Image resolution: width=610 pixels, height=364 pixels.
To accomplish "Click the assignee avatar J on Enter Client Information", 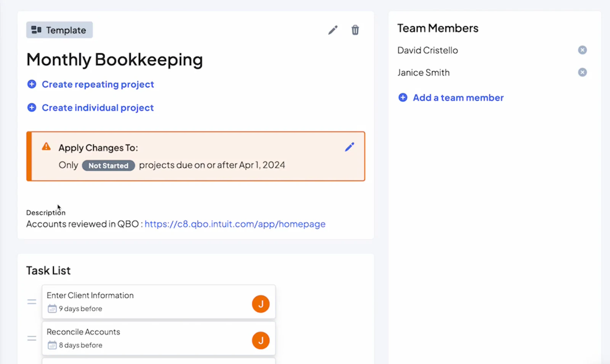I will pyautogui.click(x=261, y=304).
